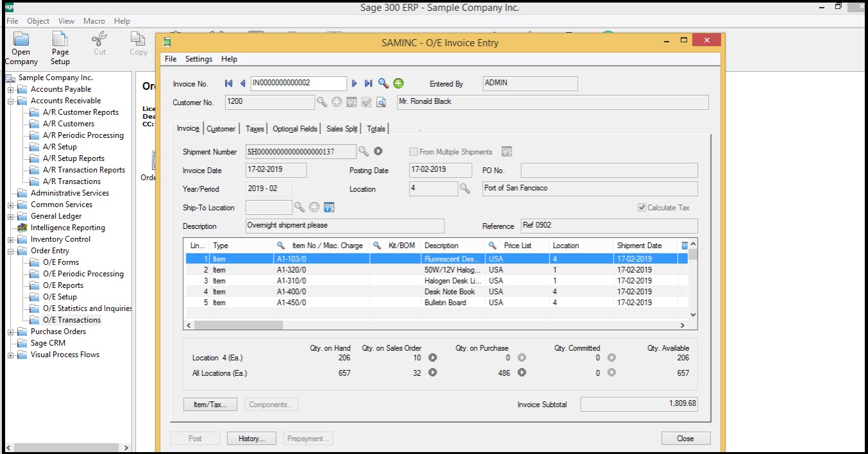This screenshot has width=868, height=454.
Task: Collapse the Order Entry tree node
Action: click(x=10, y=251)
